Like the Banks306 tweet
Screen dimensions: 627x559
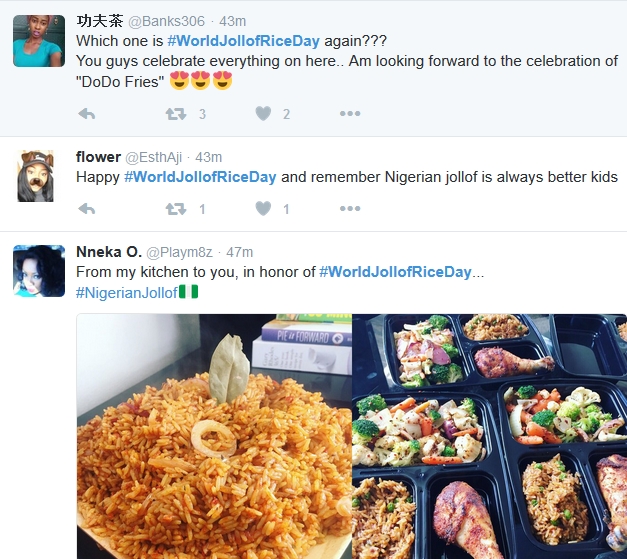263,114
